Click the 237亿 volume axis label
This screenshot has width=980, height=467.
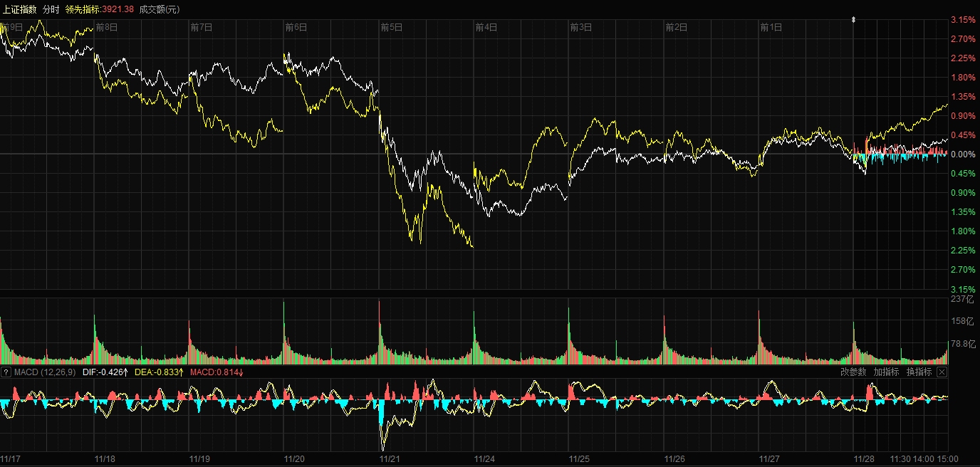[x=961, y=300]
